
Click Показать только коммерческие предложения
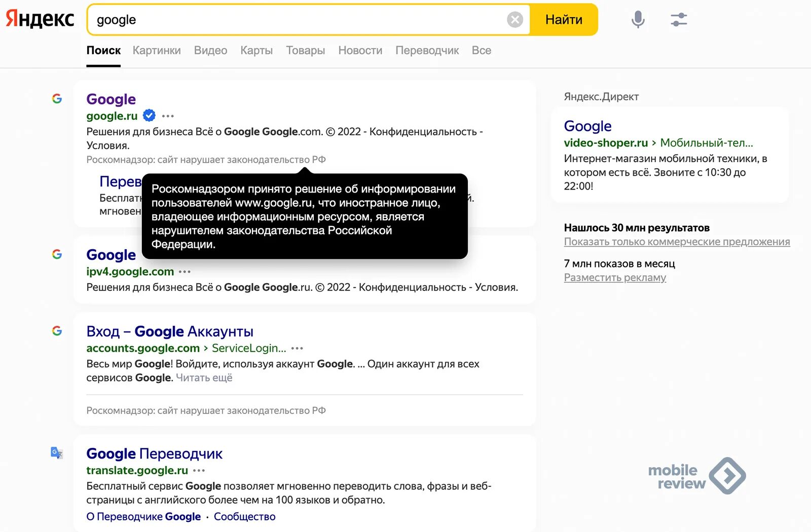point(677,242)
